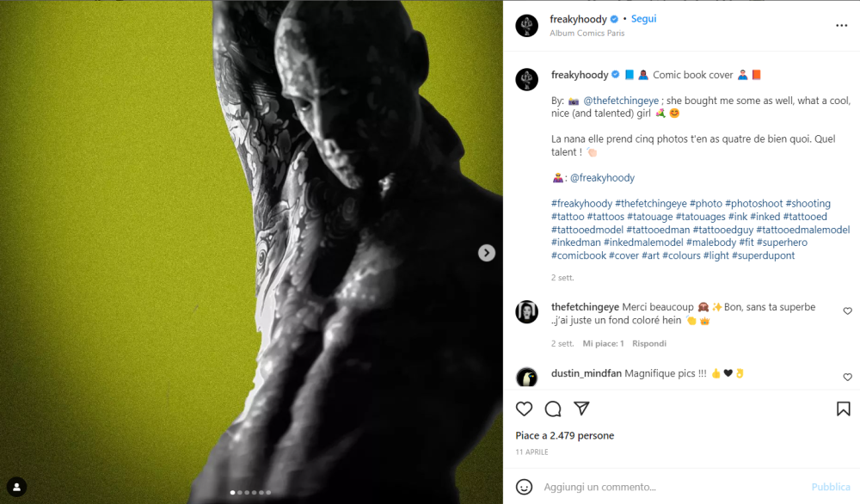Viewport: 860px width, 504px height.
Task: Reply to thefetchingeye via Rispondi
Action: [x=648, y=343]
